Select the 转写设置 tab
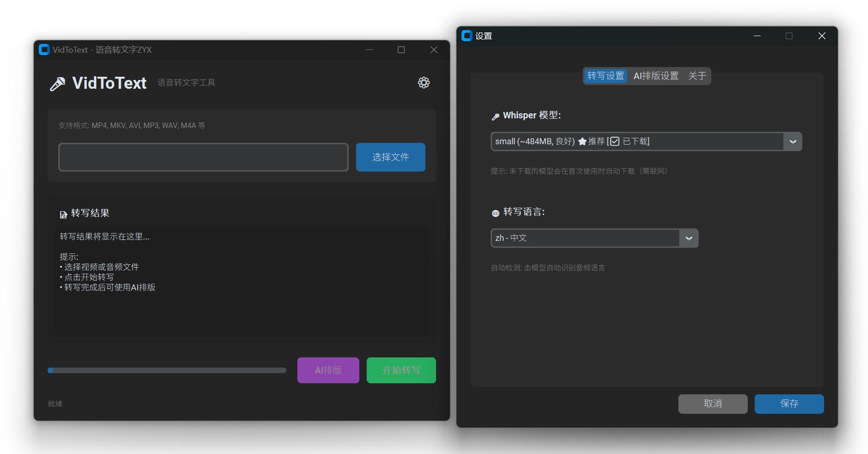 (605, 76)
